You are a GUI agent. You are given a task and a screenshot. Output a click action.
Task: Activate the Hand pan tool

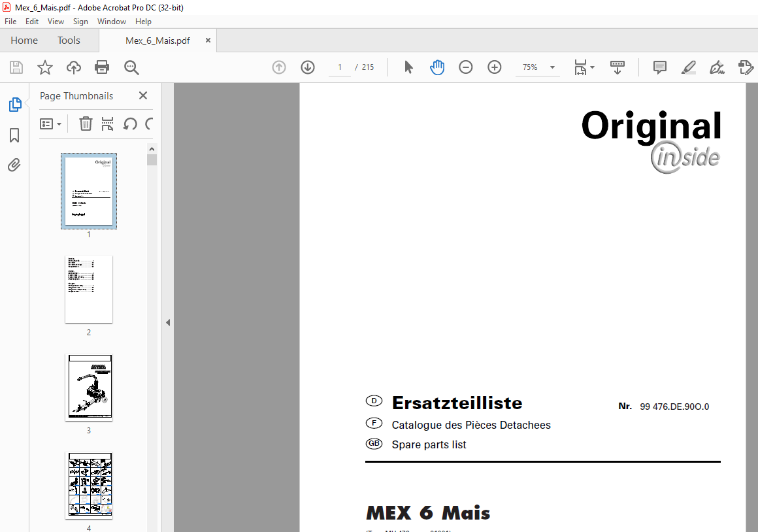[x=437, y=67]
